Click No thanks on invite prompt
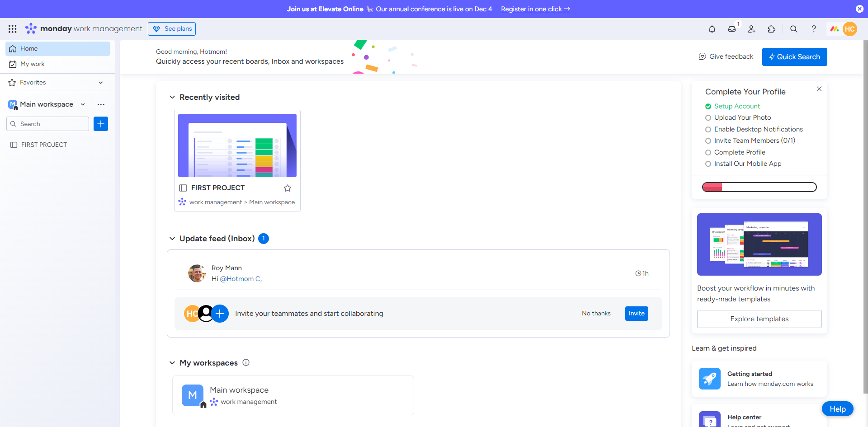The image size is (868, 427). 596,314
